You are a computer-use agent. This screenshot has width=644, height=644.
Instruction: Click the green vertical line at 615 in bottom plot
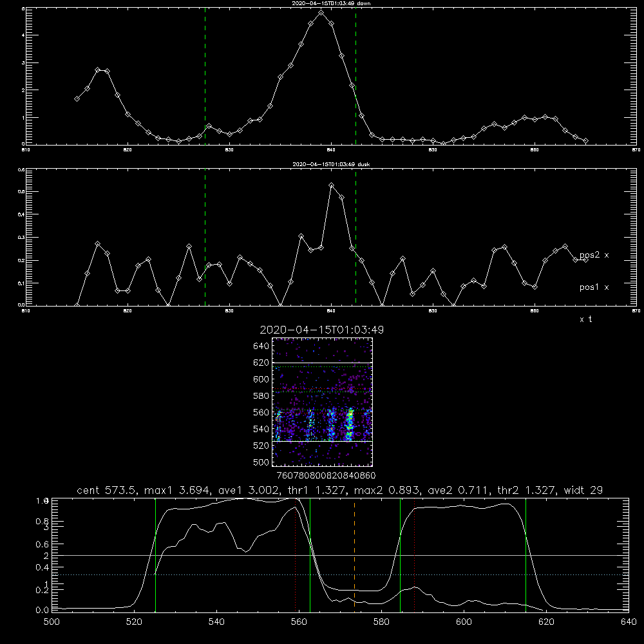tap(526, 555)
